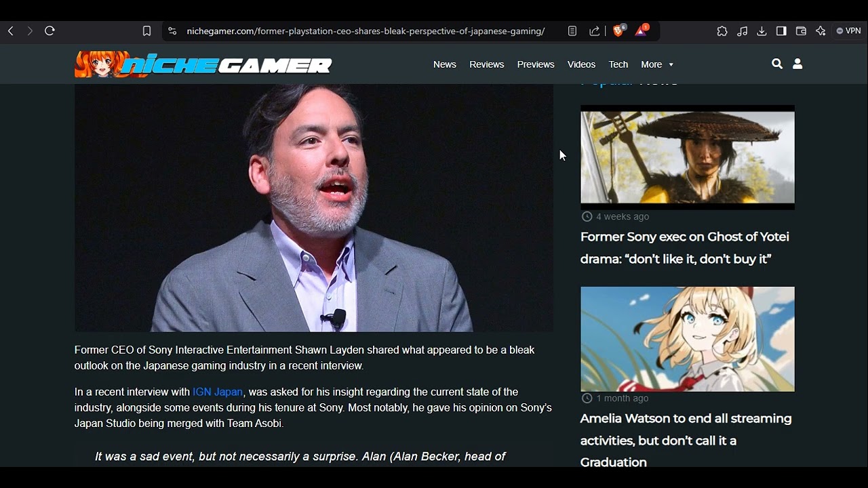Viewport: 868px width, 488px height.
Task: Open site settings icon in address bar
Action: click(x=172, y=31)
